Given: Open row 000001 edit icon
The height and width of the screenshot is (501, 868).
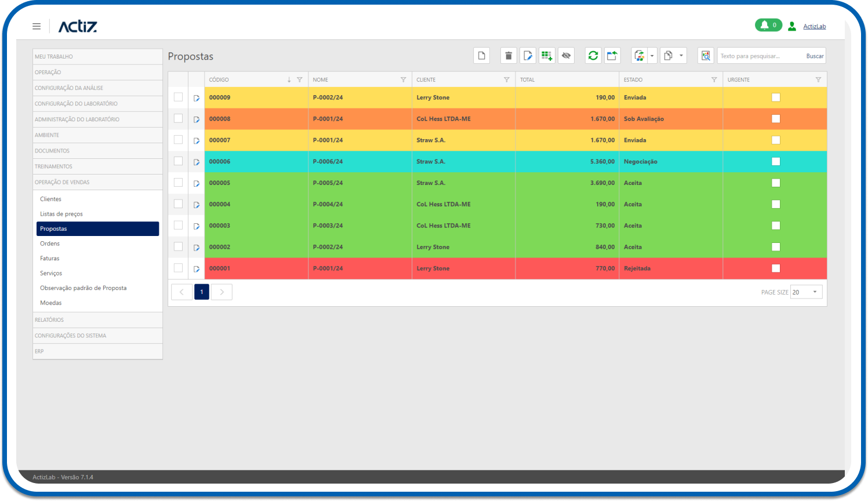Looking at the screenshot, I should pyautogui.click(x=197, y=269).
